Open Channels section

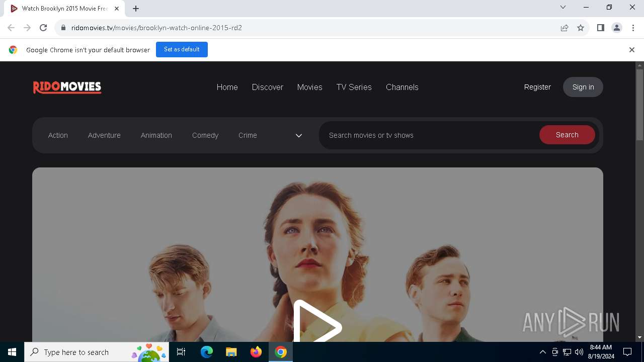click(x=402, y=87)
